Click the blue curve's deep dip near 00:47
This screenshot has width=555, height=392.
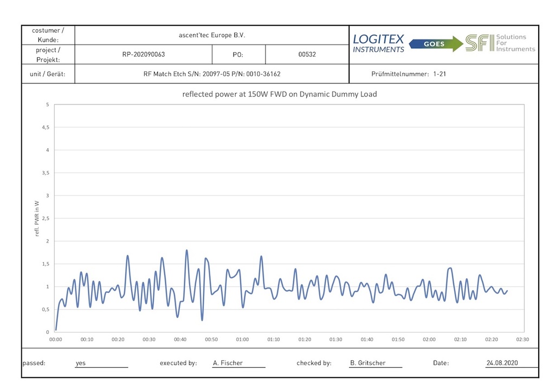pos(202,319)
